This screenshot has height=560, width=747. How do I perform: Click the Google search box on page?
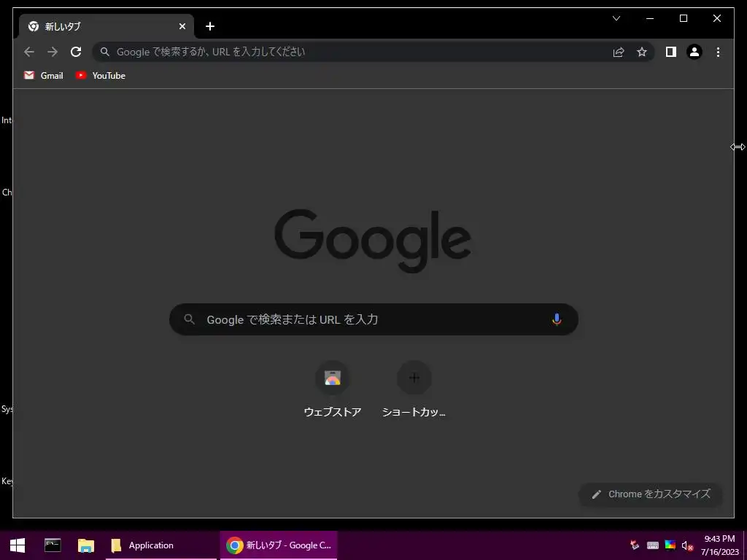point(374,319)
